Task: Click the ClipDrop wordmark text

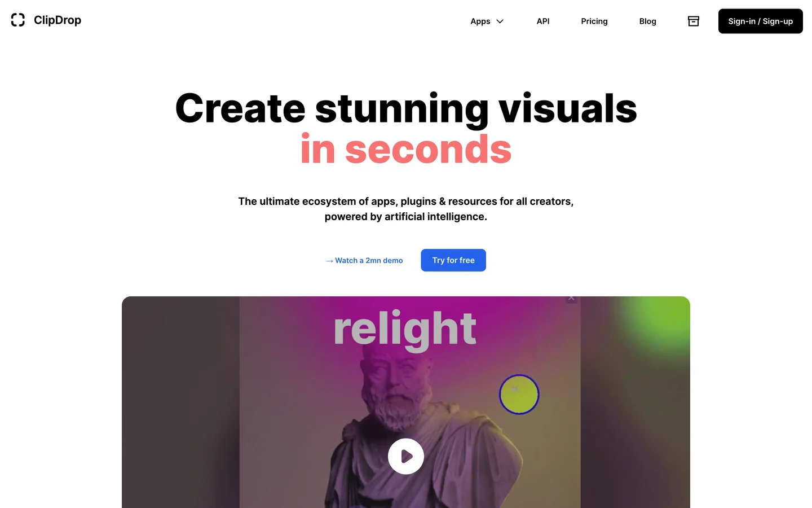Action: [58, 20]
